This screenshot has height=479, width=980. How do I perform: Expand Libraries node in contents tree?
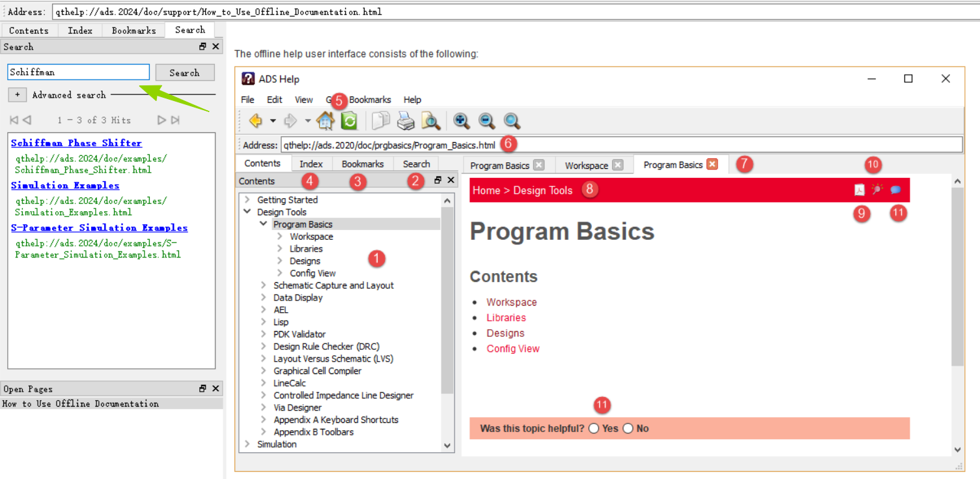[279, 248]
